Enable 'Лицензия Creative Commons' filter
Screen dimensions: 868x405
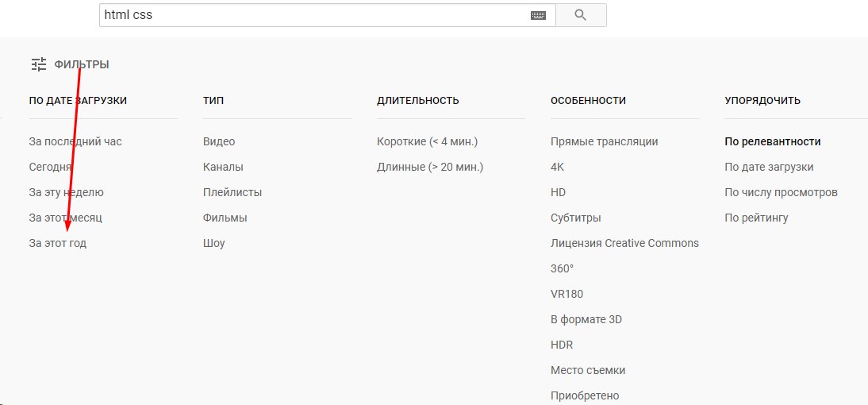625,244
